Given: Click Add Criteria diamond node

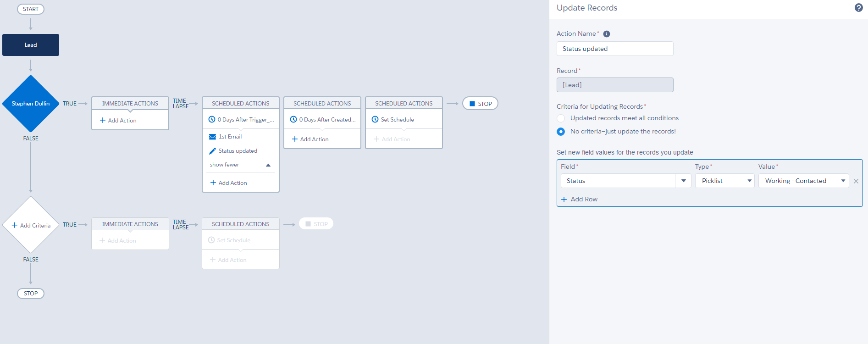Looking at the screenshot, I should 31,225.
